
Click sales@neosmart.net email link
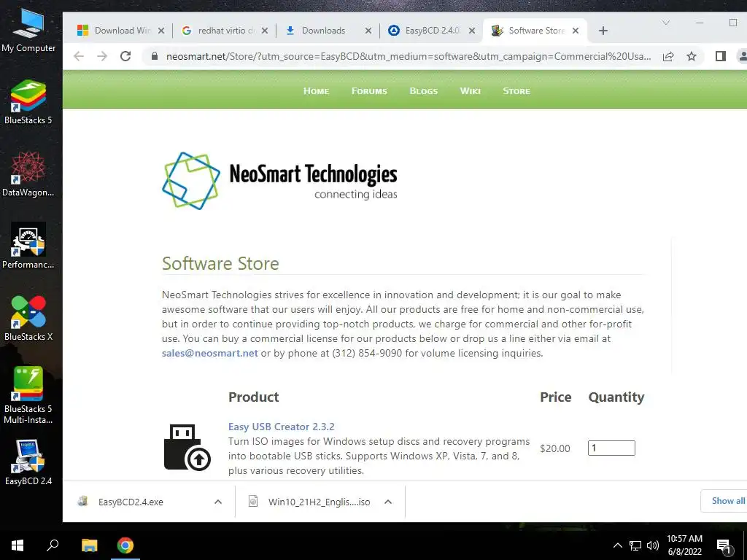click(x=209, y=354)
